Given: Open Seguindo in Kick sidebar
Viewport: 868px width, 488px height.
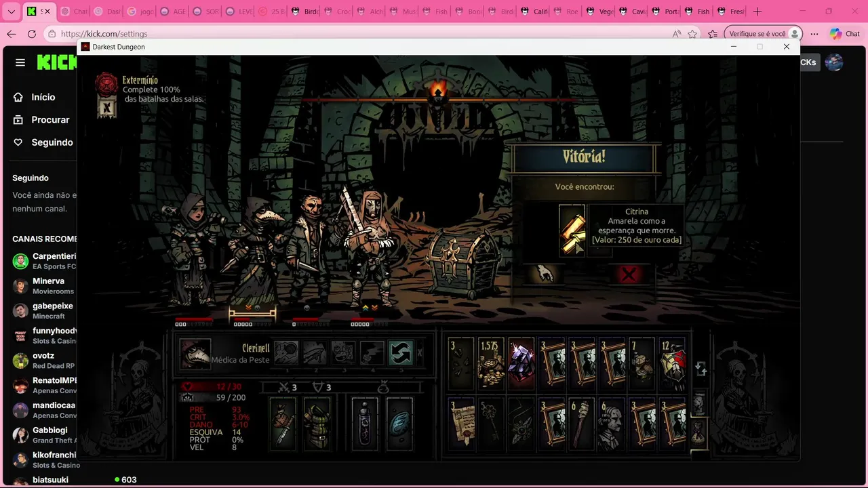Looking at the screenshot, I should tap(42, 142).
